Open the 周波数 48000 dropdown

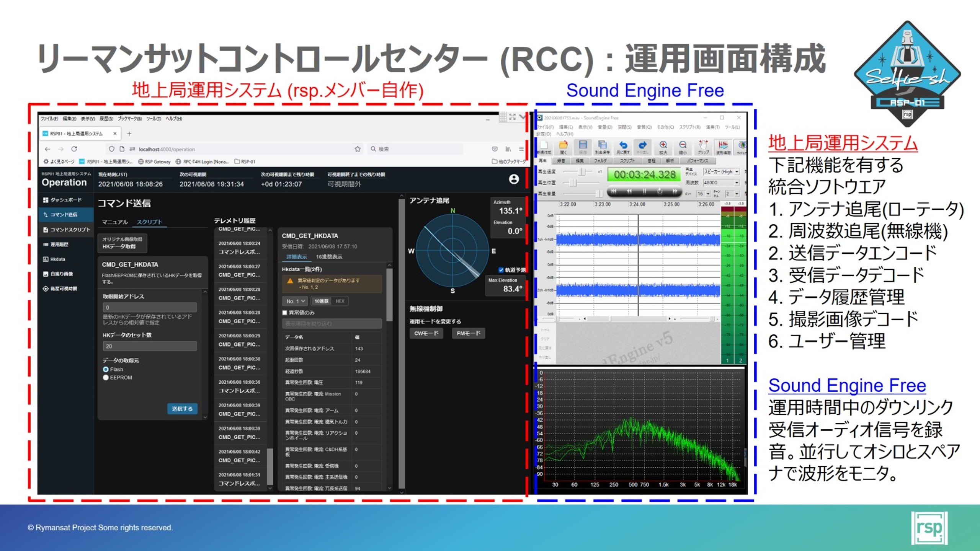pos(721,183)
